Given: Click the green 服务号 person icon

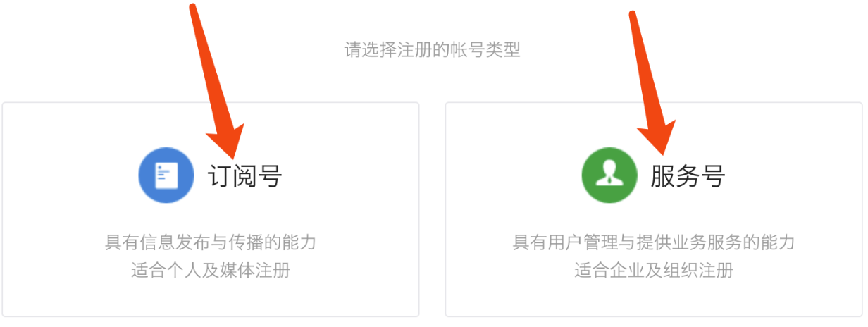Looking at the screenshot, I should [x=609, y=175].
